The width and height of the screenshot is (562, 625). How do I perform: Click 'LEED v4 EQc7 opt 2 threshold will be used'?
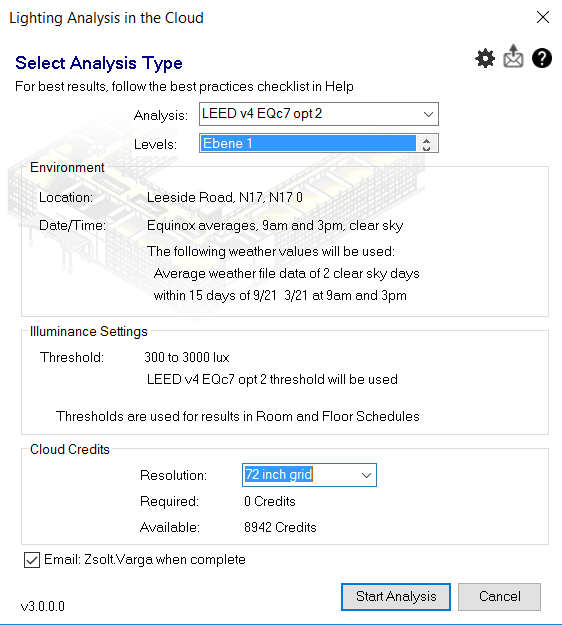coord(272,379)
